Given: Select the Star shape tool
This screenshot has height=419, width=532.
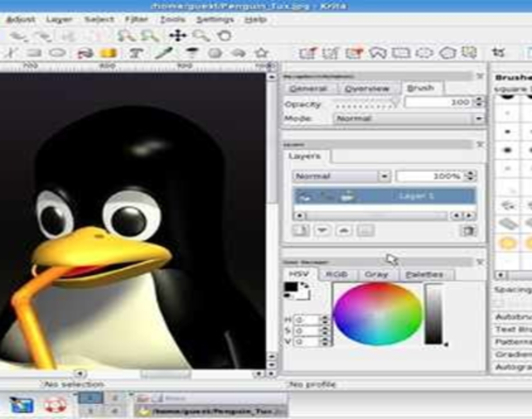Looking at the screenshot, I should click(262, 53).
